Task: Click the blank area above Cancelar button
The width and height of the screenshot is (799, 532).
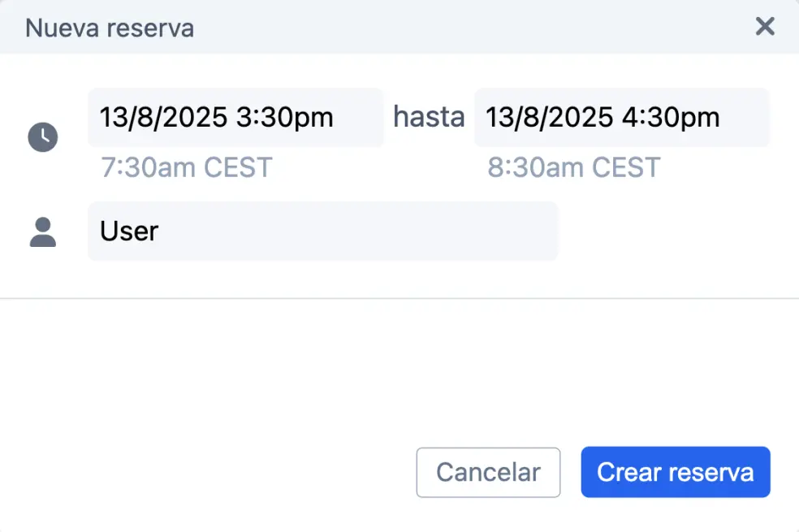Action: [488, 372]
